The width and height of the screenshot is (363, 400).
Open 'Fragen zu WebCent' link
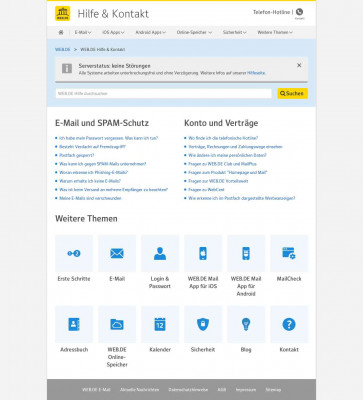206,190
